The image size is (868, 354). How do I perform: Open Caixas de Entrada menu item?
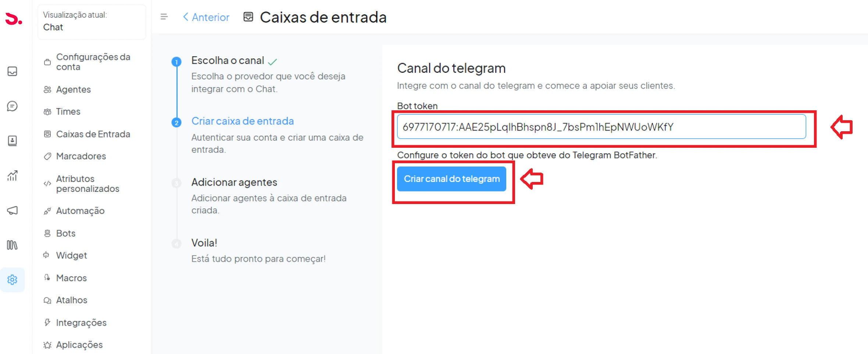(93, 134)
